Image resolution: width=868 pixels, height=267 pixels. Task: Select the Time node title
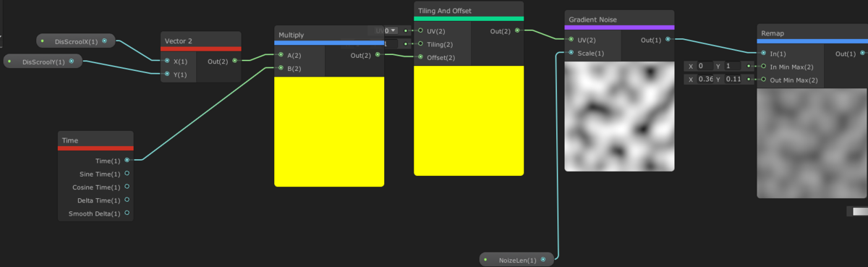(x=70, y=140)
